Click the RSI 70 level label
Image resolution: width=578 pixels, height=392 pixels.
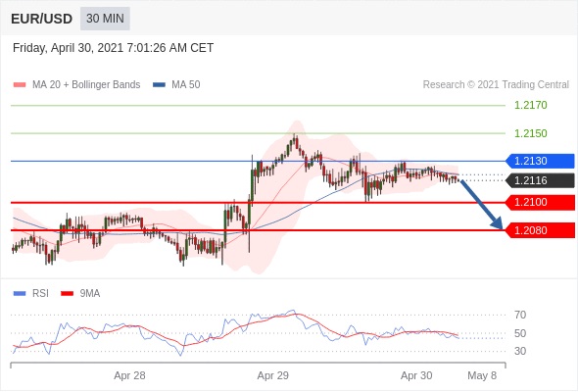tap(520, 315)
